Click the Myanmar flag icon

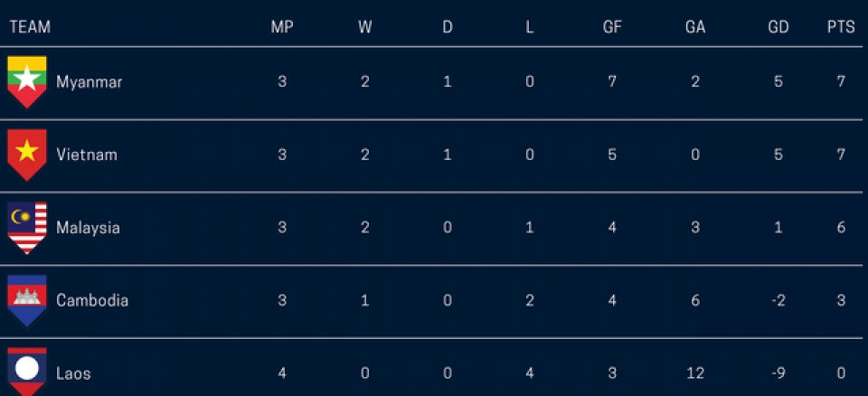27,81
